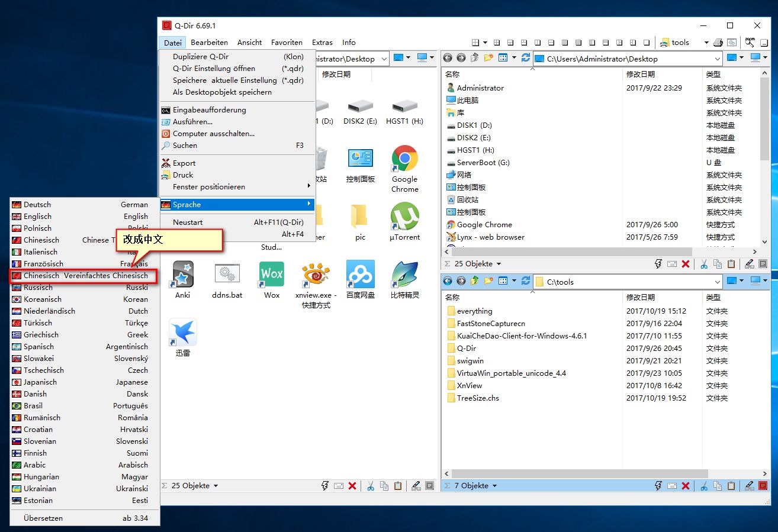Click red delete X in upper right pane

point(686,264)
